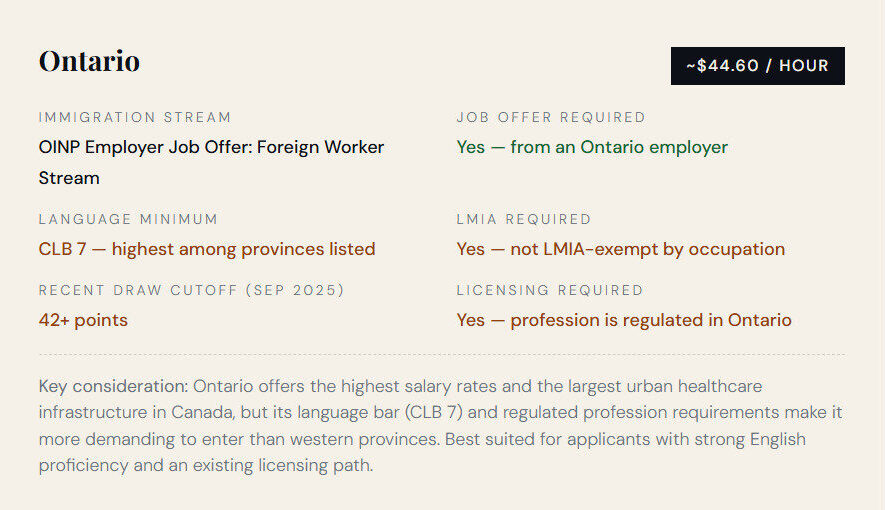Click 'language bar (CLB 7)' in the paragraph
The width and height of the screenshot is (885, 510).
click(x=380, y=412)
